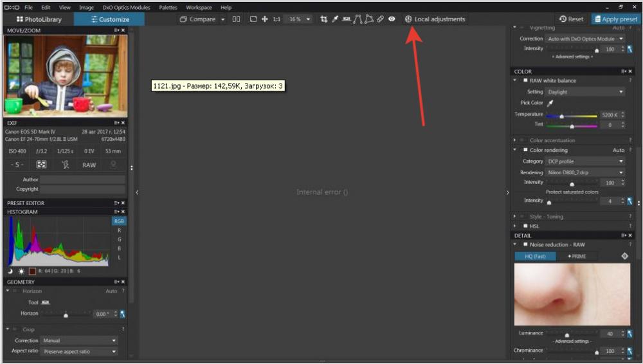Select HQ (Fast) noise reduction mode
Viewport: 643px width, 364px height.
(535, 256)
